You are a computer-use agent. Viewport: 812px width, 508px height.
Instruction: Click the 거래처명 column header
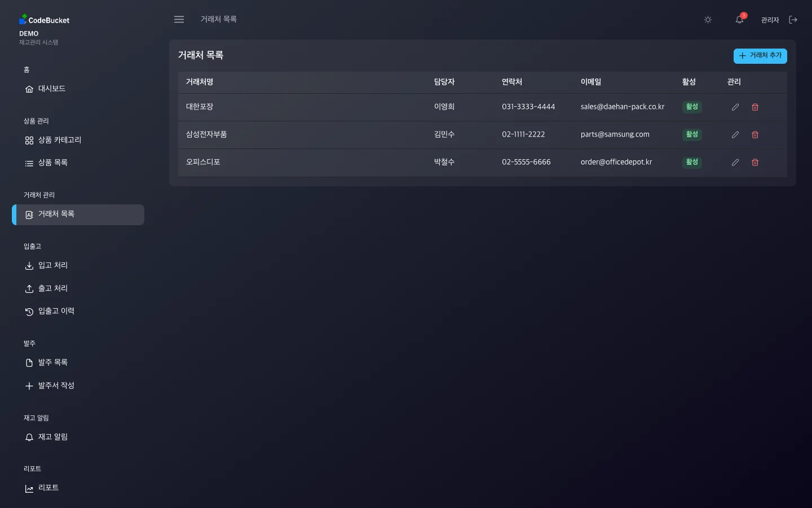tap(198, 82)
